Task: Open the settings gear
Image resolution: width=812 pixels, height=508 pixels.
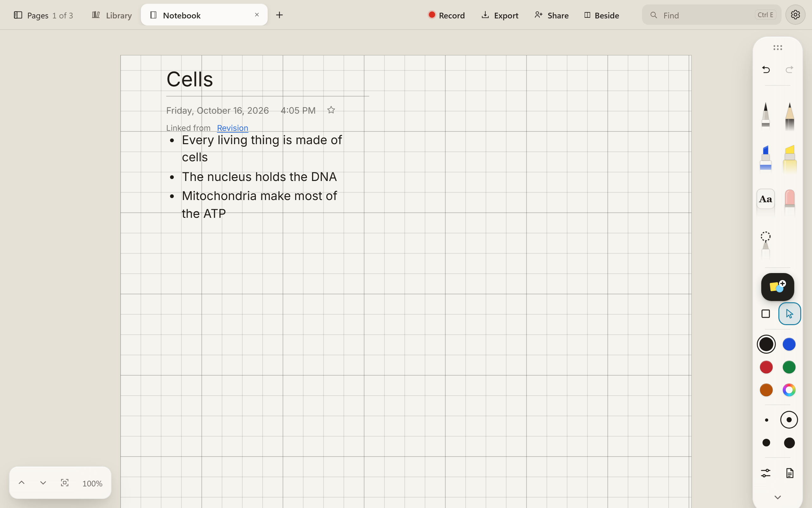Action: 795,15
